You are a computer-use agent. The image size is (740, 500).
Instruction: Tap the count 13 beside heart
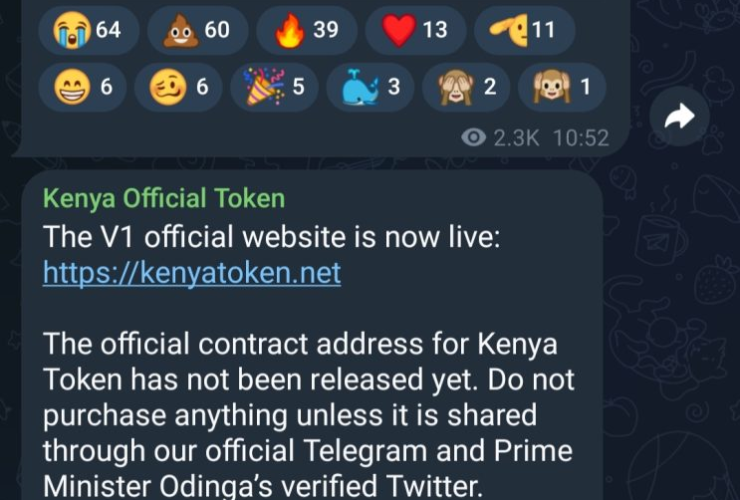point(435,30)
